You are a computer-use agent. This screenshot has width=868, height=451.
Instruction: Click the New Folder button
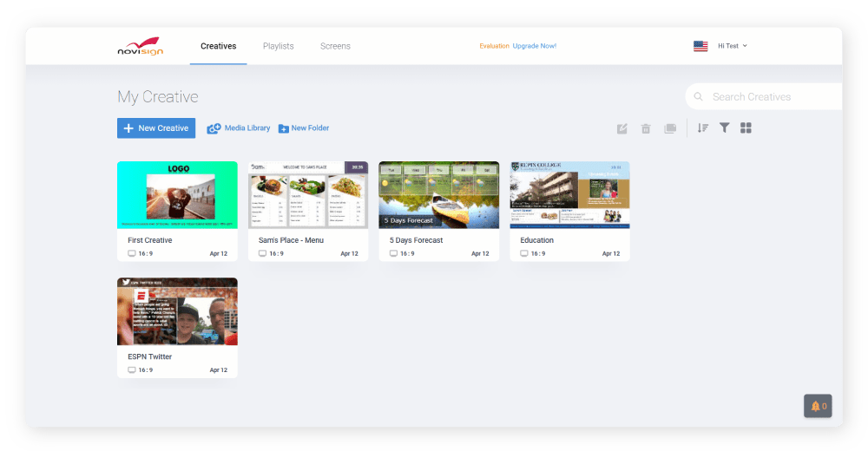[304, 128]
